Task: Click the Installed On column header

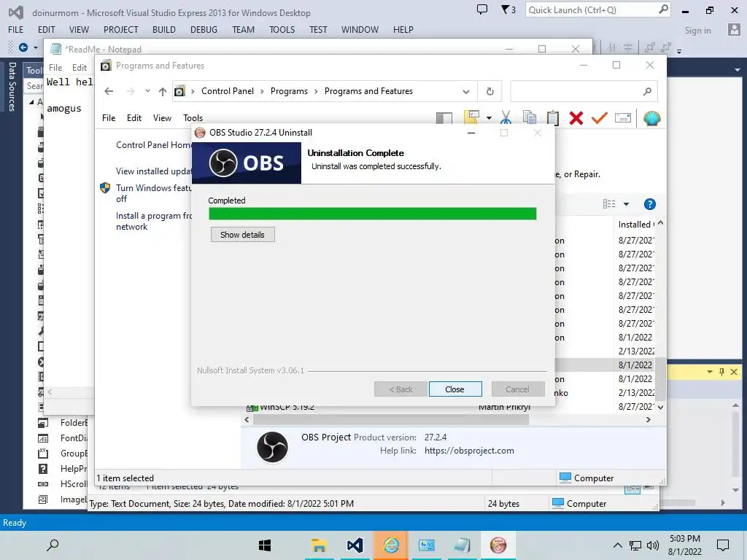Action: pyautogui.click(x=636, y=225)
